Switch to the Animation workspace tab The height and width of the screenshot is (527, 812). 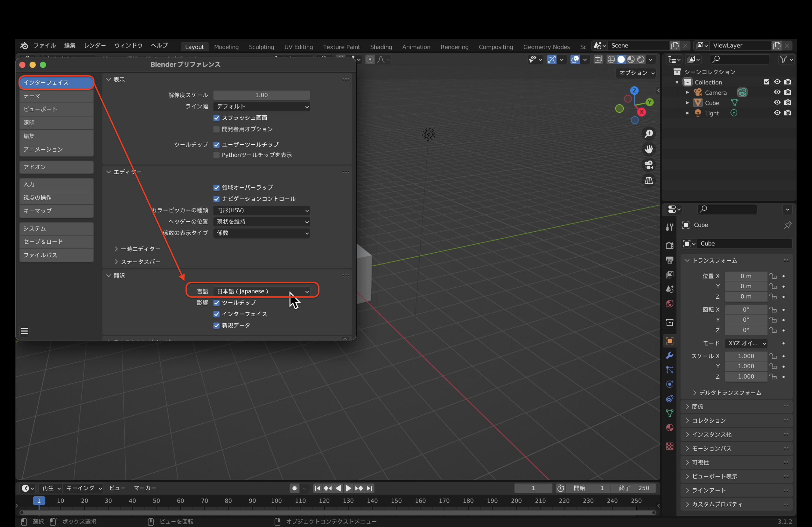tap(416, 47)
